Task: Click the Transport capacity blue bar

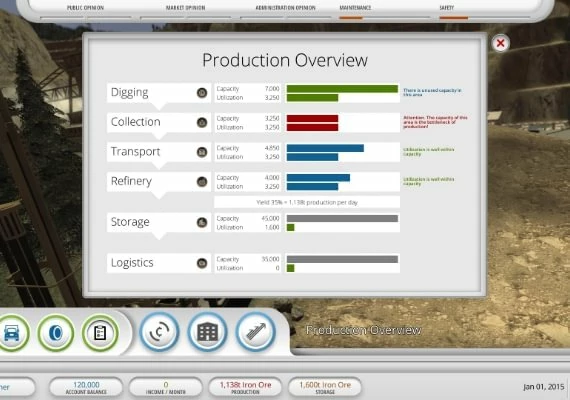Action: 325,148
